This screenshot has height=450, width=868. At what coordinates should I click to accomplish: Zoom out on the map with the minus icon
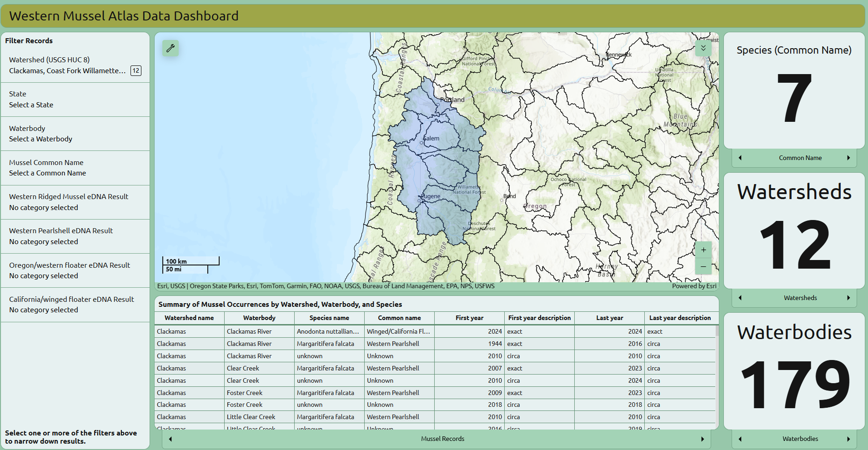tap(703, 266)
